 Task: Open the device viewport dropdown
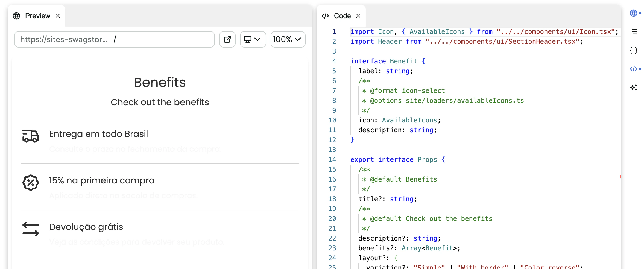[253, 39]
